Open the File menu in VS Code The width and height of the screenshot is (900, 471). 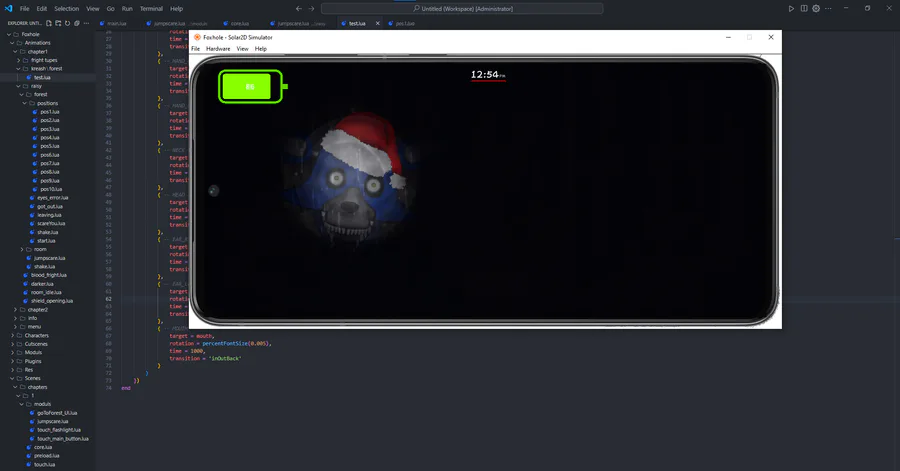(x=25, y=9)
